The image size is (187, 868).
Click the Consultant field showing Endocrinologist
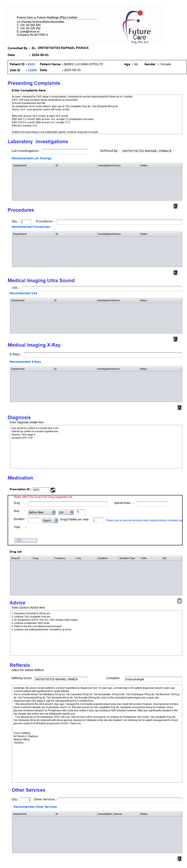[153, 679]
